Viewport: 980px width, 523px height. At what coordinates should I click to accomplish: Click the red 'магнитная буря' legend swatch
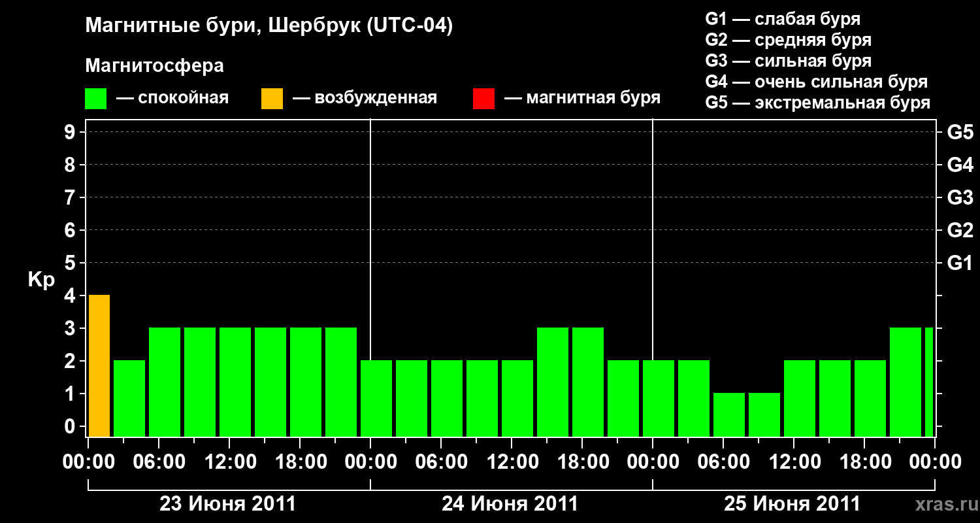click(483, 99)
